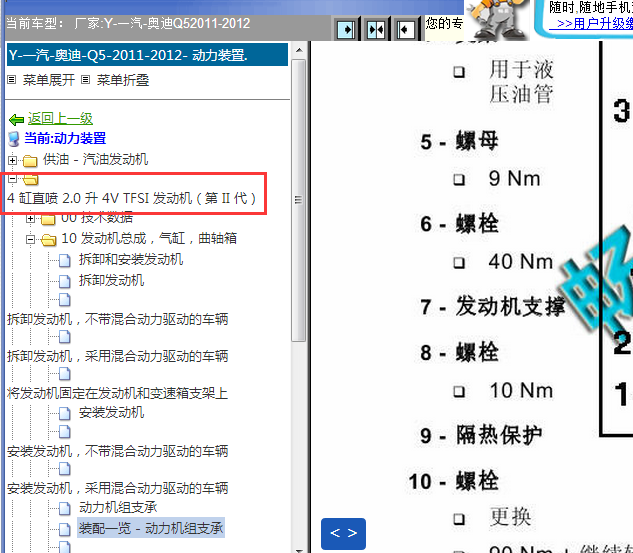Screen dimensions: 633x553
Task: Expand the 供油 - 汽油发动机 folder
Action: (13, 160)
